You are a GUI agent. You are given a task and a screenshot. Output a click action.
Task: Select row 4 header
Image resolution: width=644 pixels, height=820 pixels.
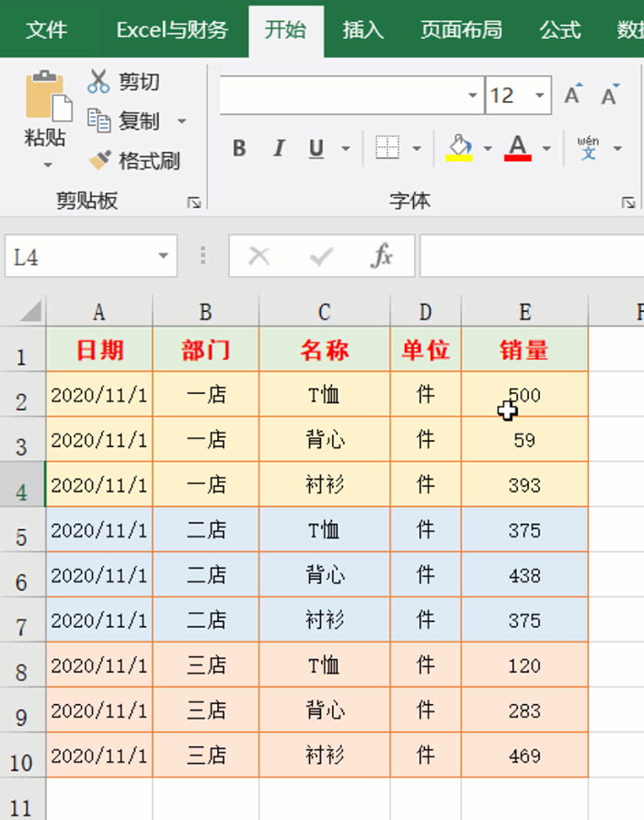point(22,484)
